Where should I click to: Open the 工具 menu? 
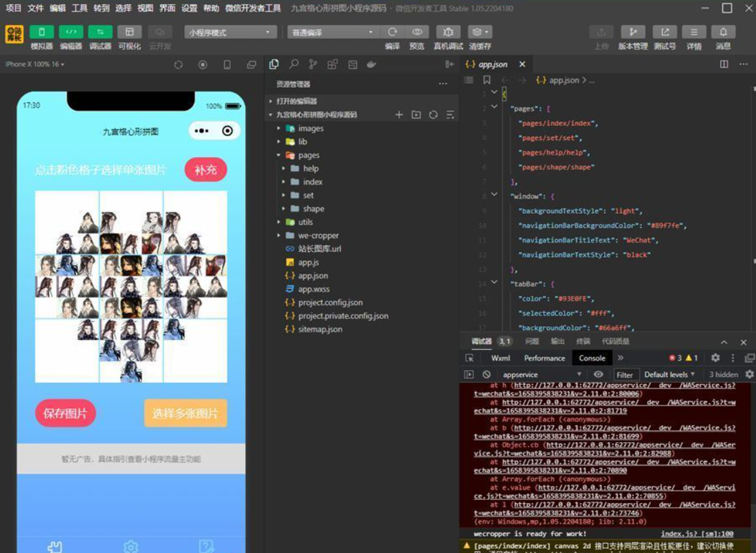(79, 8)
